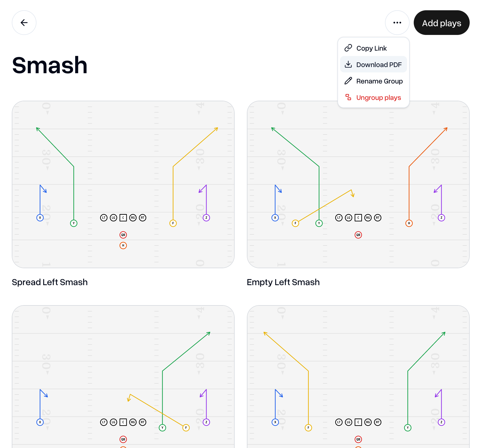Click the Spread Left Smash title

point(50,282)
